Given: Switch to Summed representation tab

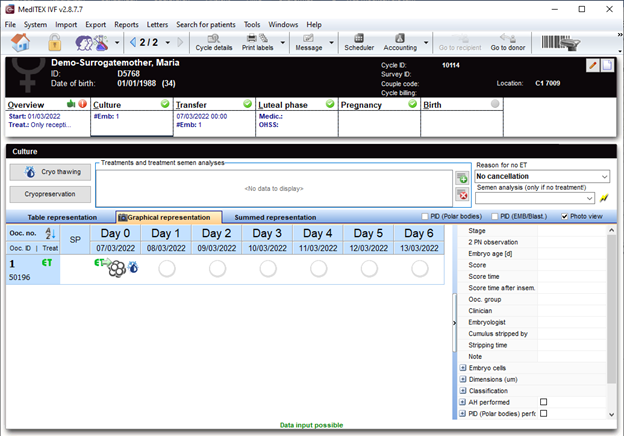Looking at the screenshot, I should (x=275, y=217).
